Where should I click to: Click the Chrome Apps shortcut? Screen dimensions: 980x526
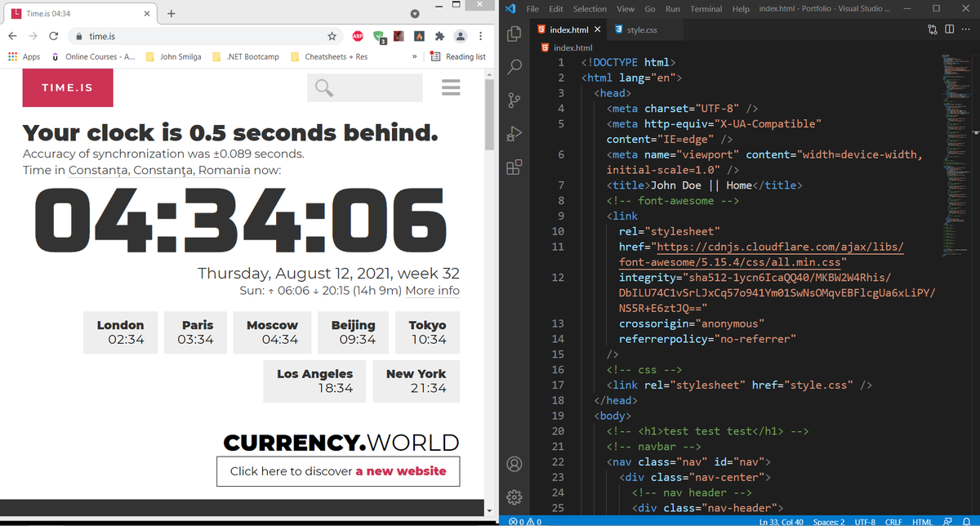(x=23, y=56)
